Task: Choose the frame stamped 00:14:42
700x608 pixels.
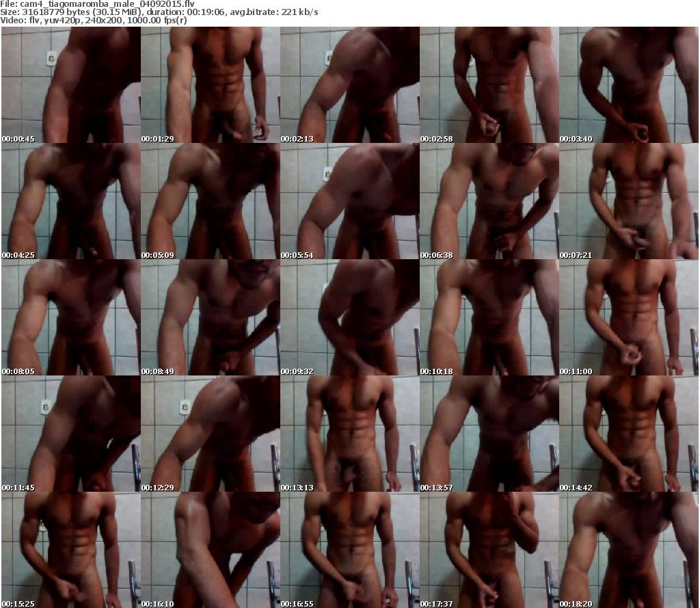Action: point(629,434)
